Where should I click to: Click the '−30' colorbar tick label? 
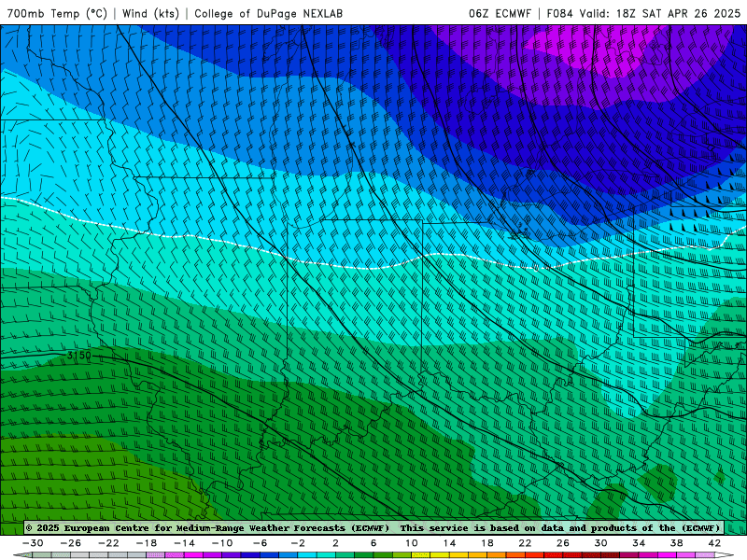33,543
